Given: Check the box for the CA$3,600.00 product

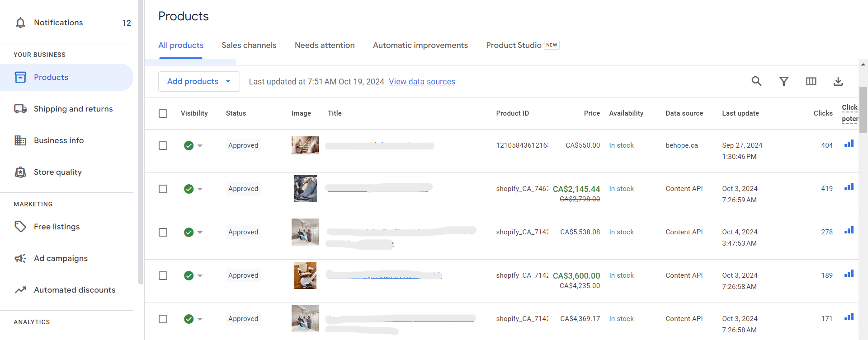Looking at the screenshot, I should (x=163, y=275).
